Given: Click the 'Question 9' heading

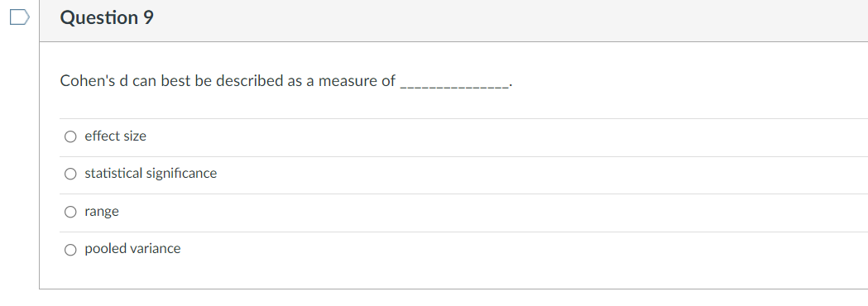Looking at the screenshot, I should click(107, 17).
